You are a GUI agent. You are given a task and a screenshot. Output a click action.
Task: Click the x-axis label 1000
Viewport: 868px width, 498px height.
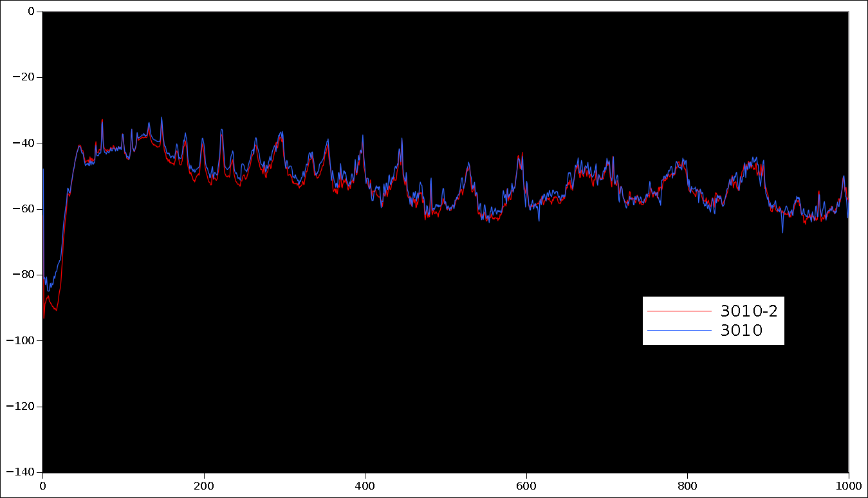point(849,486)
